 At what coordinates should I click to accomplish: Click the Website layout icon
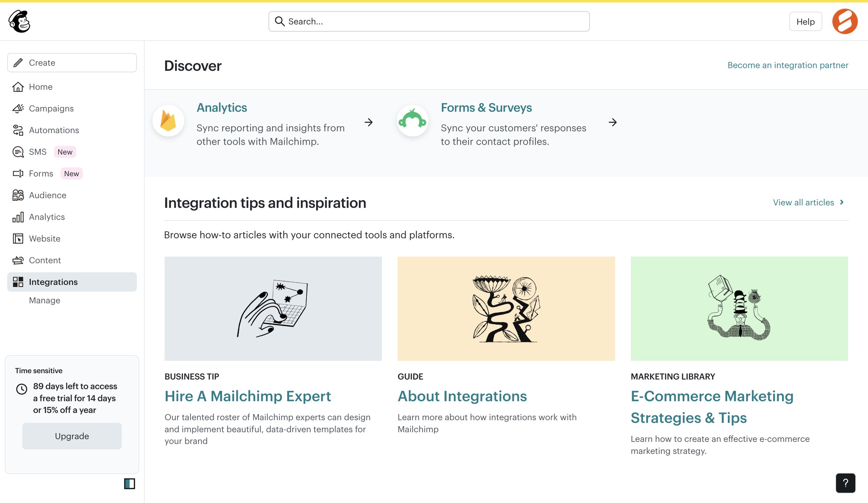[18, 239]
